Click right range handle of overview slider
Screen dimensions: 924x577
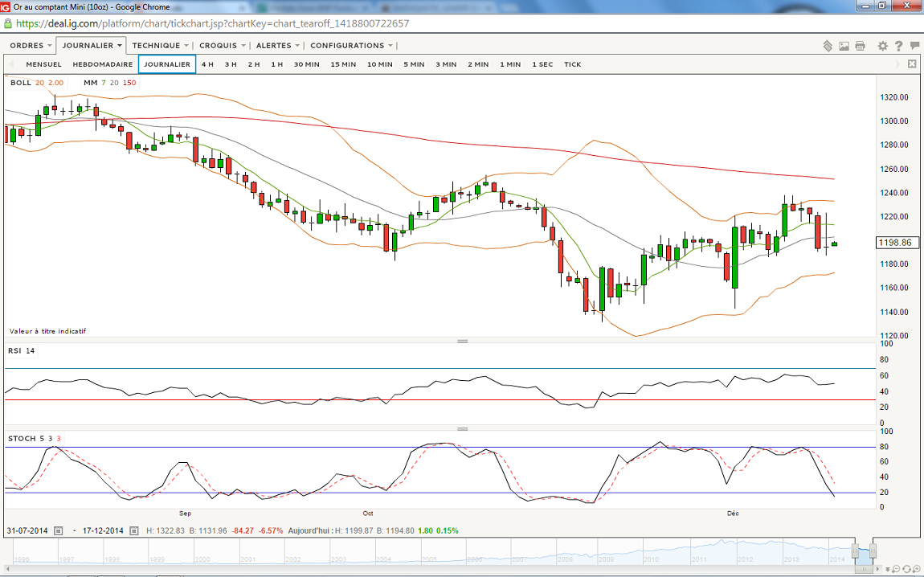[x=873, y=550]
